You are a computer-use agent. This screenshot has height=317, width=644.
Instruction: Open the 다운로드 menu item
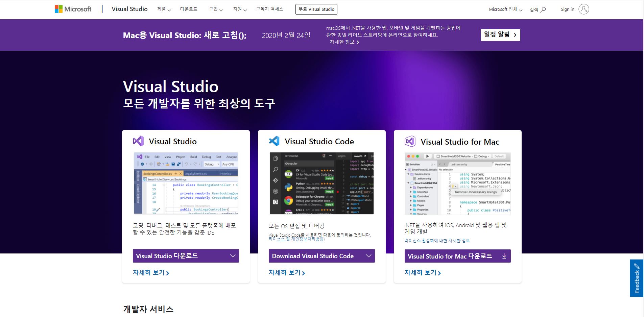pyautogui.click(x=189, y=9)
